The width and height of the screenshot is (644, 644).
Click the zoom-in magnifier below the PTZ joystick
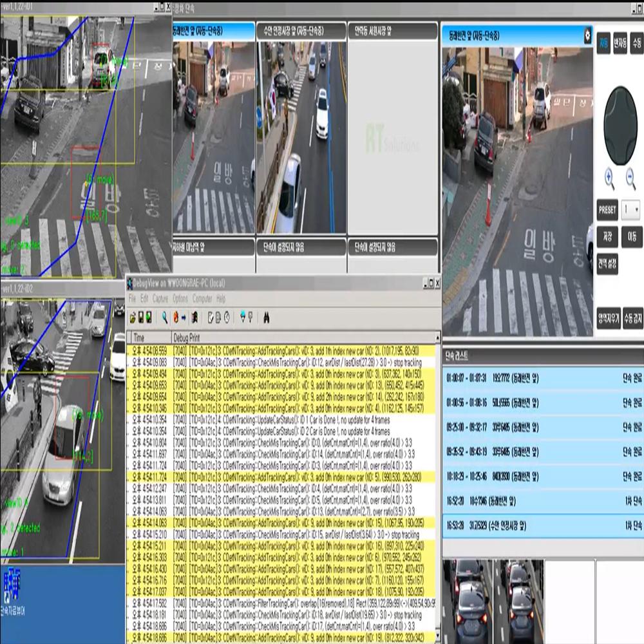tap(609, 176)
